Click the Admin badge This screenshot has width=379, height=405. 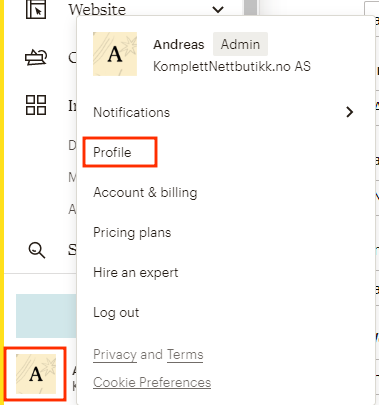pyautogui.click(x=240, y=44)
